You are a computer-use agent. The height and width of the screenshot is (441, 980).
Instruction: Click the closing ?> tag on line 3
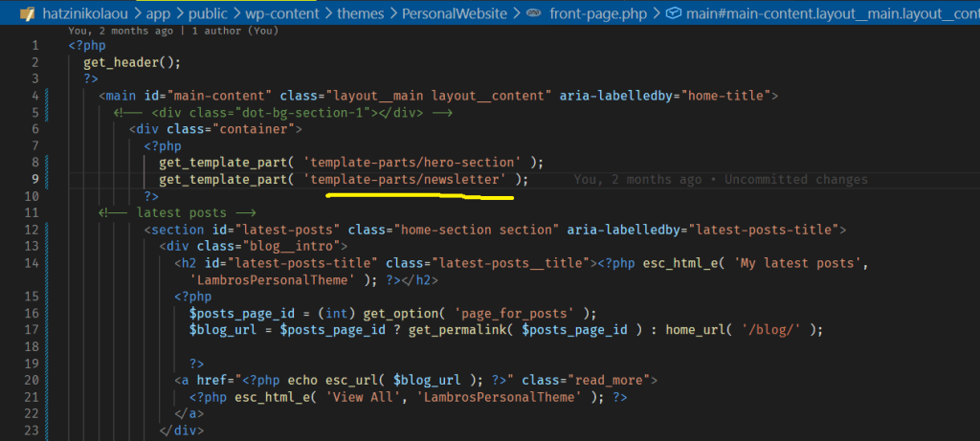click(x=91, y=78)
